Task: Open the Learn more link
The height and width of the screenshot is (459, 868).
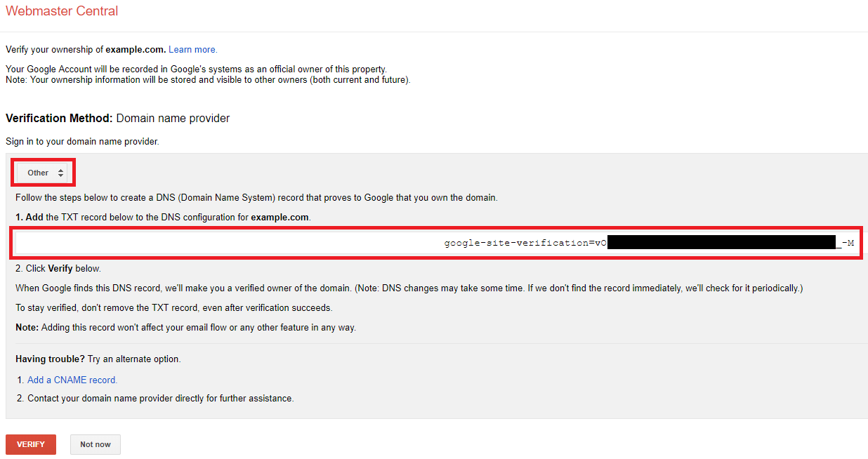Action: point(193,50)
